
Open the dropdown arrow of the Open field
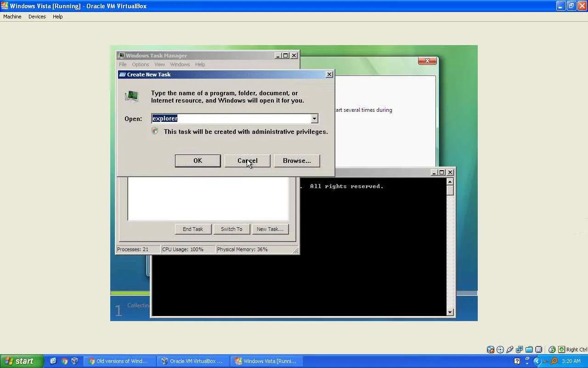(314, 119)
